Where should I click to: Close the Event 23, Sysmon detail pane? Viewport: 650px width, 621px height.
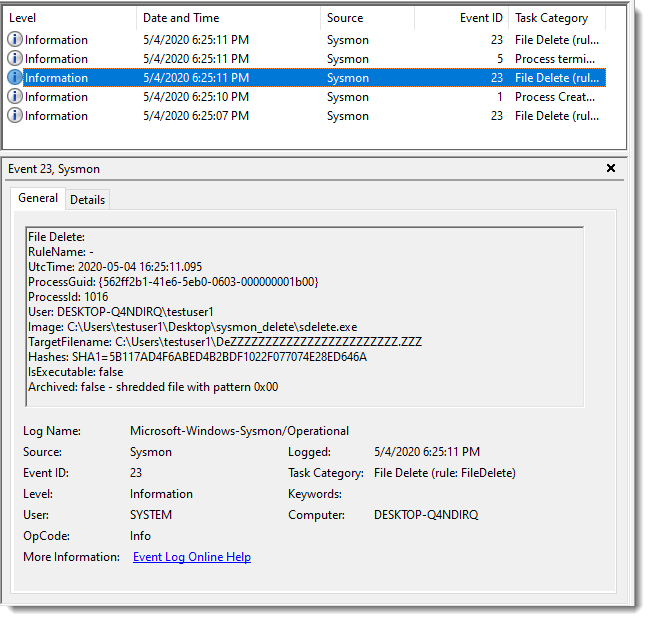pyautogui.click(x=611, y=169)
